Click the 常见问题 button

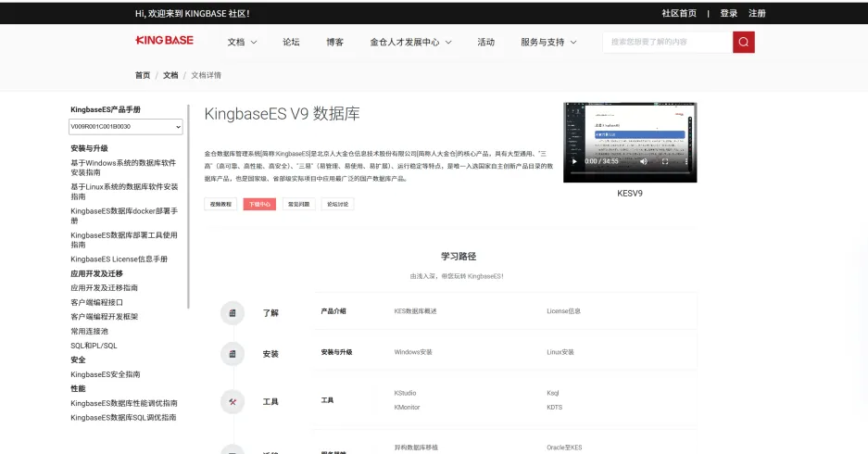coord(299,204)
